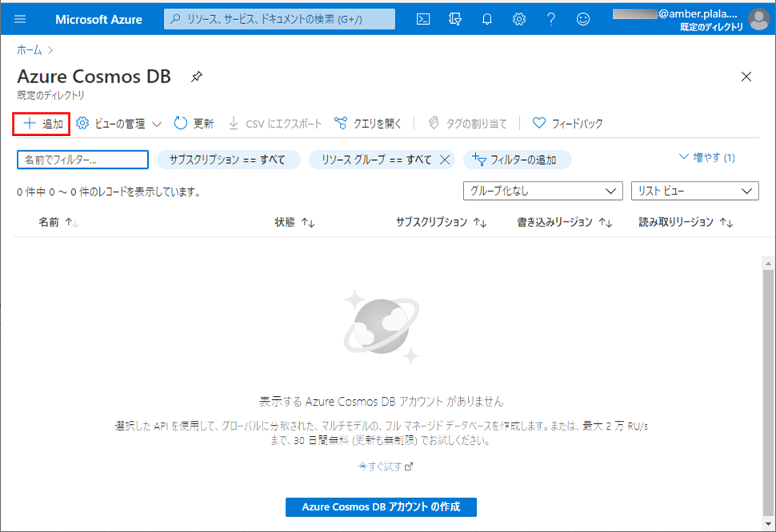The width and height of the screenshot is (776, 532).
Task: Open directory and subscription filter icon
Action: click(455, 19)
